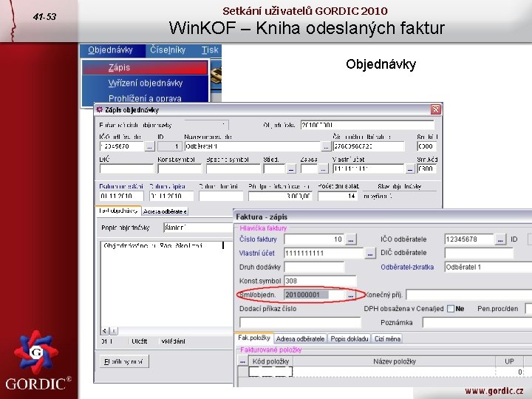Click the order text area
532x399 pixels.
pos(166,284)
